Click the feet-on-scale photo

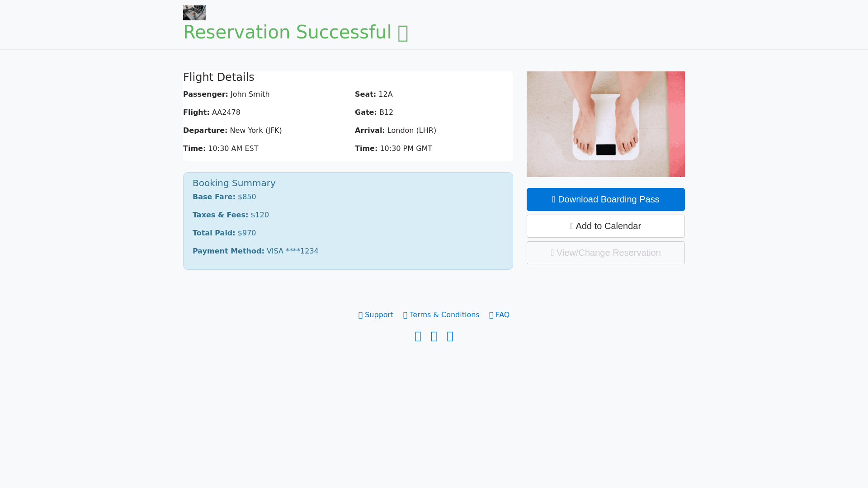(605, 124)
